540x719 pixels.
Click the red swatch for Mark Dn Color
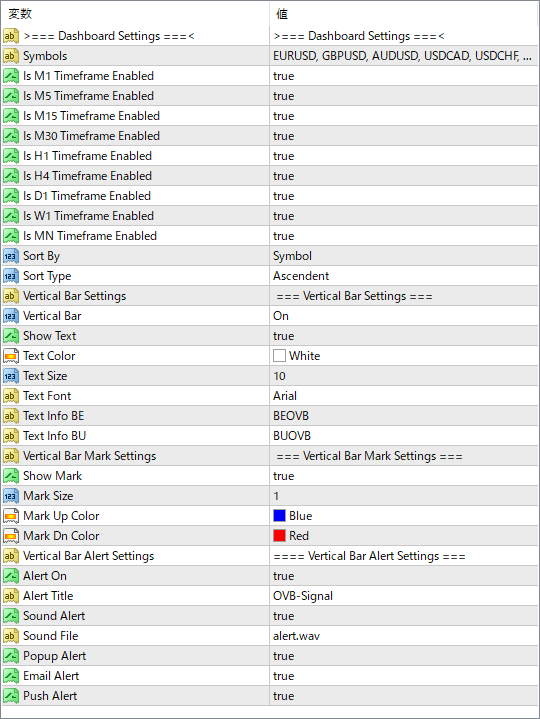coord(279,536)
